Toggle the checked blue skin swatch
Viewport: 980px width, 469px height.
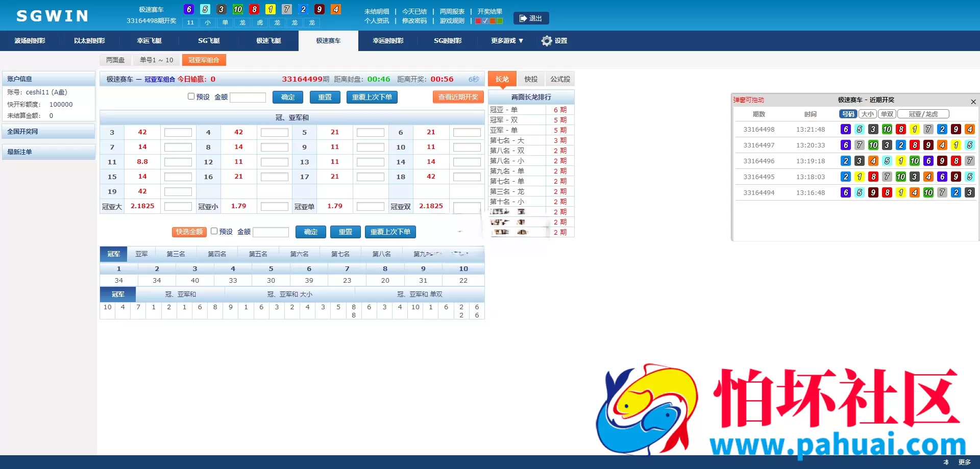(485, 21)
